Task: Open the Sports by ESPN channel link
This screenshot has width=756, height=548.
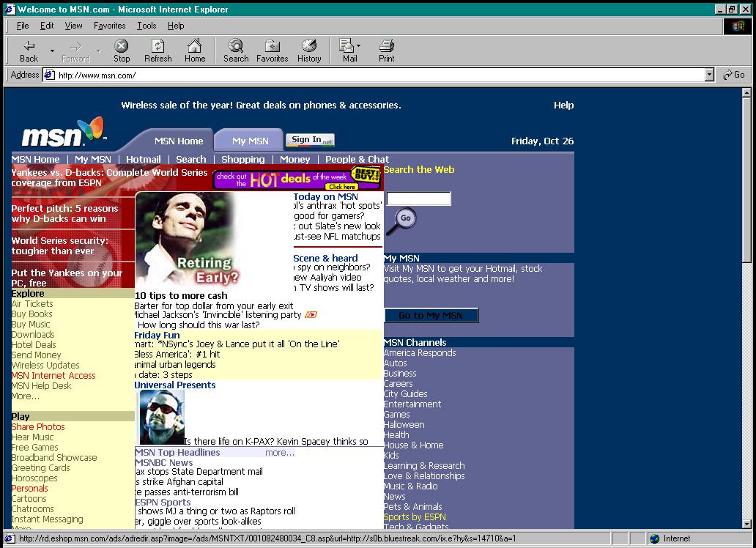Action: tap(415, 516)
